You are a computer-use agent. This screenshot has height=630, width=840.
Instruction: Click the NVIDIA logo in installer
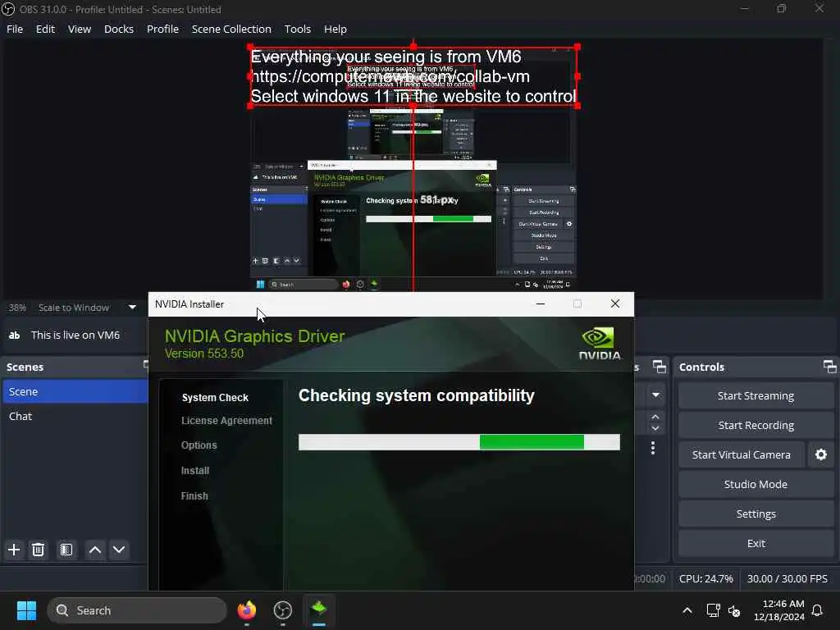tap(600, 344)
